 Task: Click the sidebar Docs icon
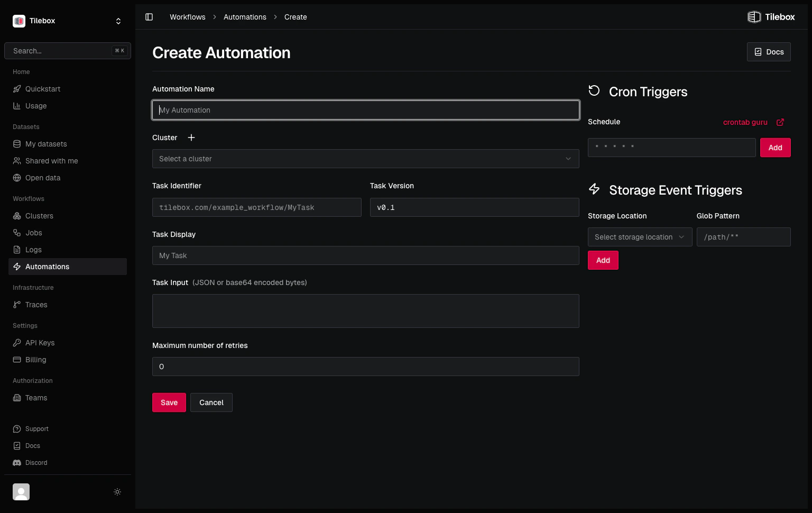click(x=17, y=446)
